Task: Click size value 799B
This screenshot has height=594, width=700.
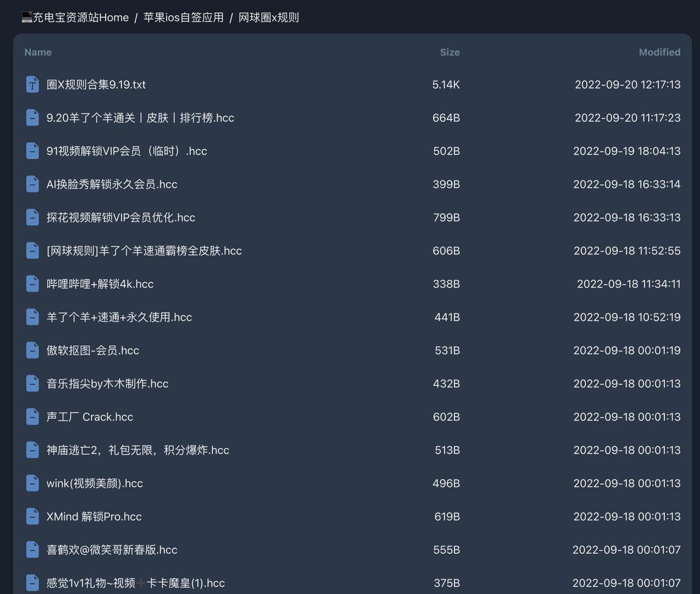Action: click(x=446, y=217)
